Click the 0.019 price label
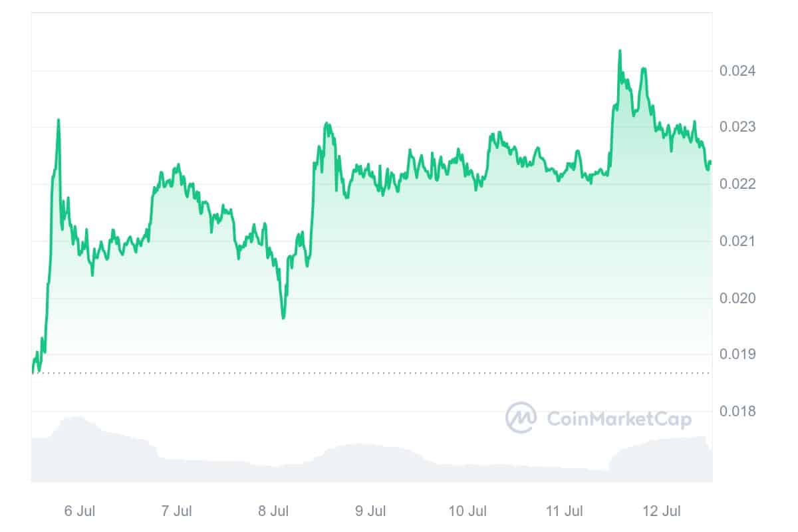 click(x=737, y=354)
